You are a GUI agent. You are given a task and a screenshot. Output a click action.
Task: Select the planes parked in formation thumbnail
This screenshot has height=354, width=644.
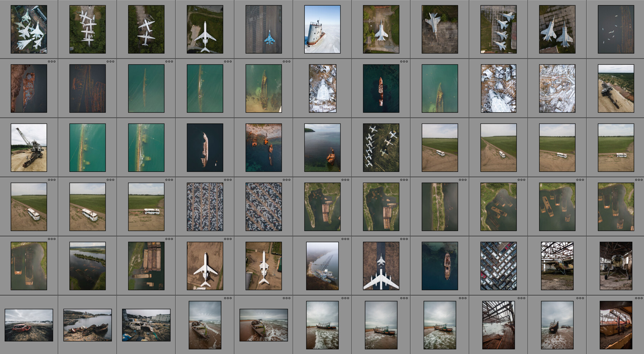coord(380,147)
